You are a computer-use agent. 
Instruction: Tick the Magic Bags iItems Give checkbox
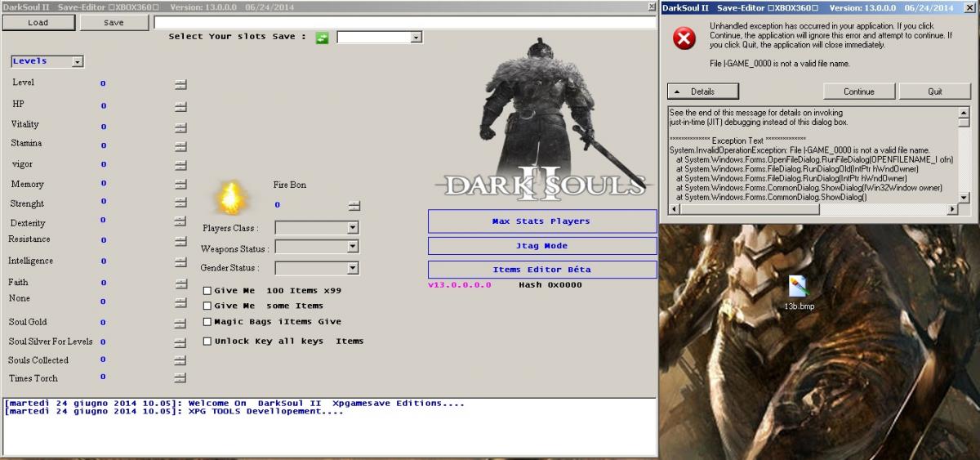pyautogui.click(x=207, y=322)
